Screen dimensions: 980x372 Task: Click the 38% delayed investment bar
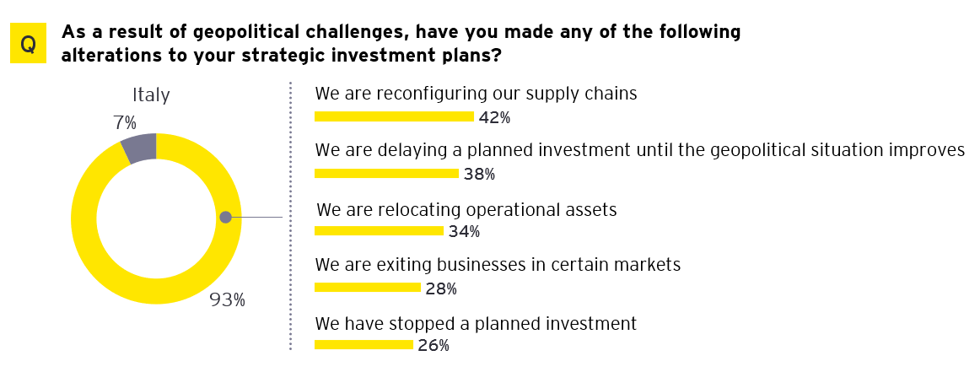[386, 173]
